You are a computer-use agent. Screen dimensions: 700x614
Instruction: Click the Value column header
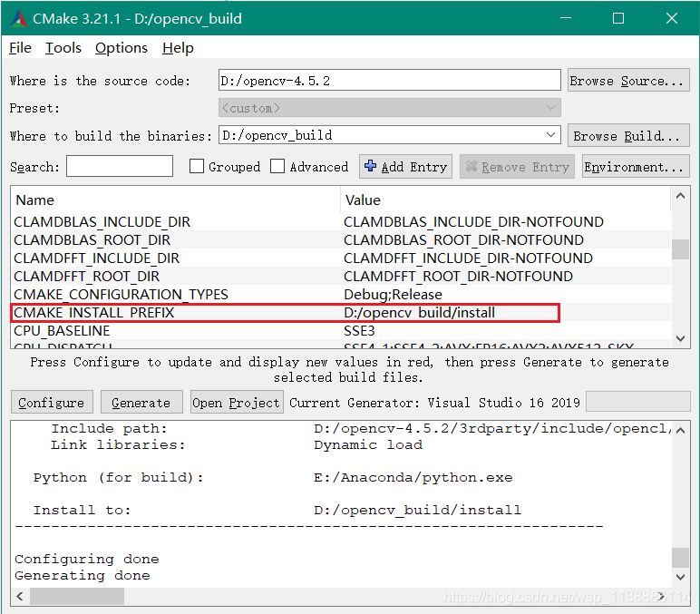(363, 200)
